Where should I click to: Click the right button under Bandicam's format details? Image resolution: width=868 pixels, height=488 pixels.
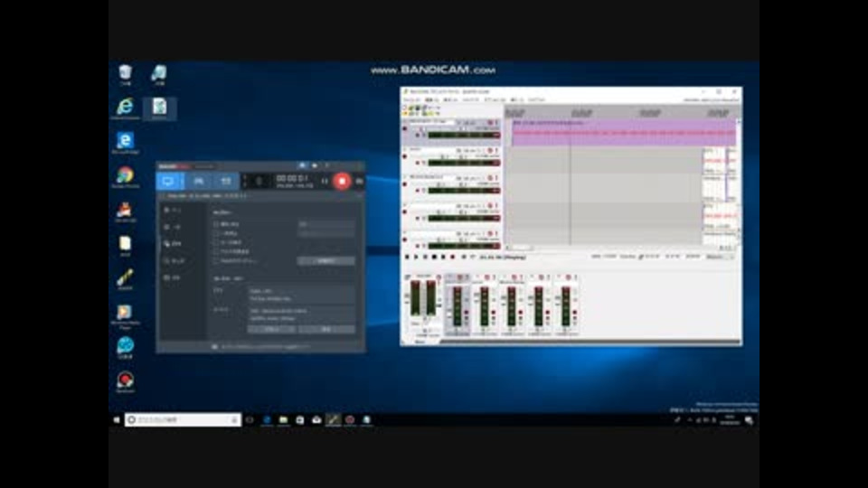coord(326,329)
